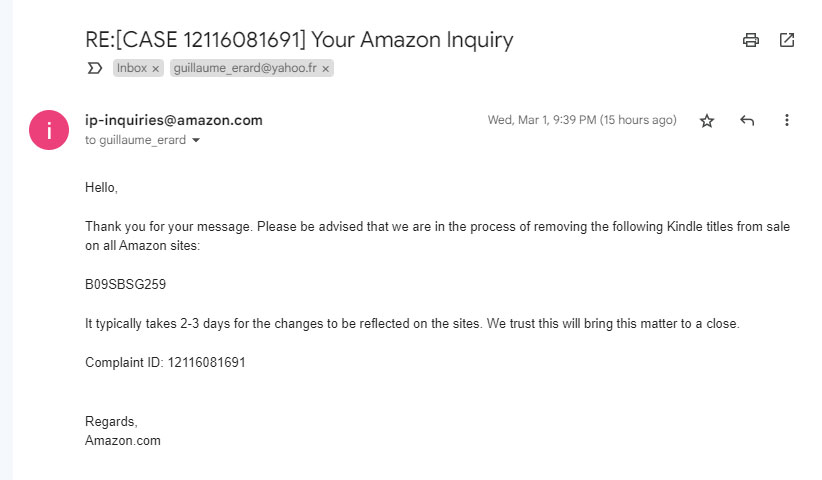Click the Inbox label chip
Screen dimensions: 822x480
131,68
